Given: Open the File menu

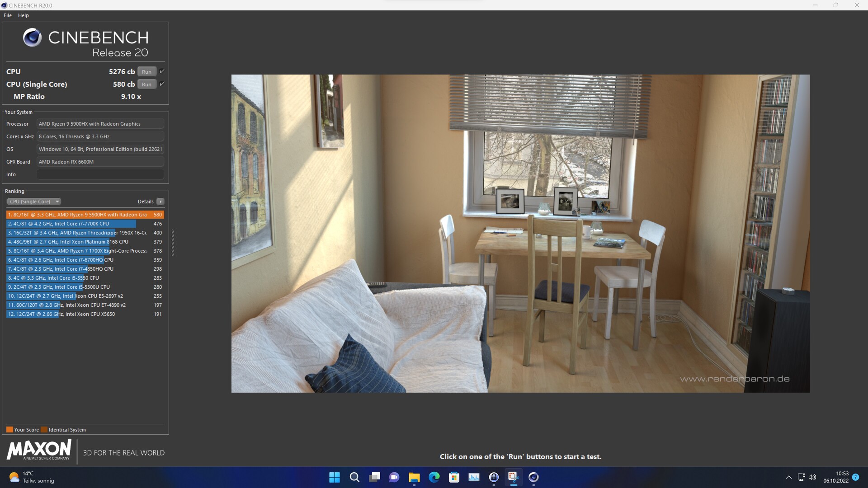Looking at the screenshot, I should pos(8,15).
